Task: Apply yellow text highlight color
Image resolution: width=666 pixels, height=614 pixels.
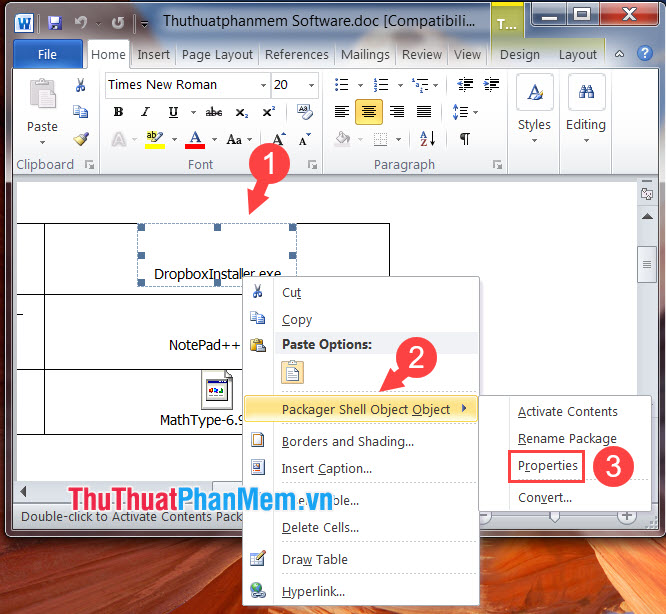Action: tap(155, 139)
